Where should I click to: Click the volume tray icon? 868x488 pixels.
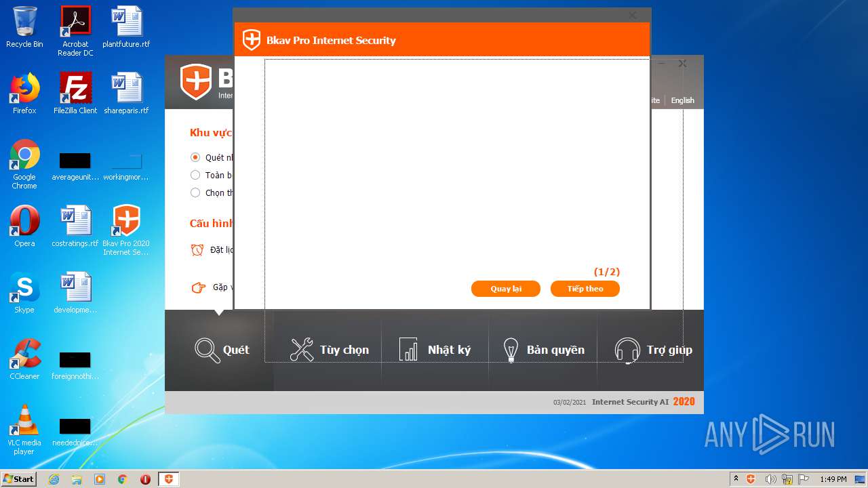point(770,479)
